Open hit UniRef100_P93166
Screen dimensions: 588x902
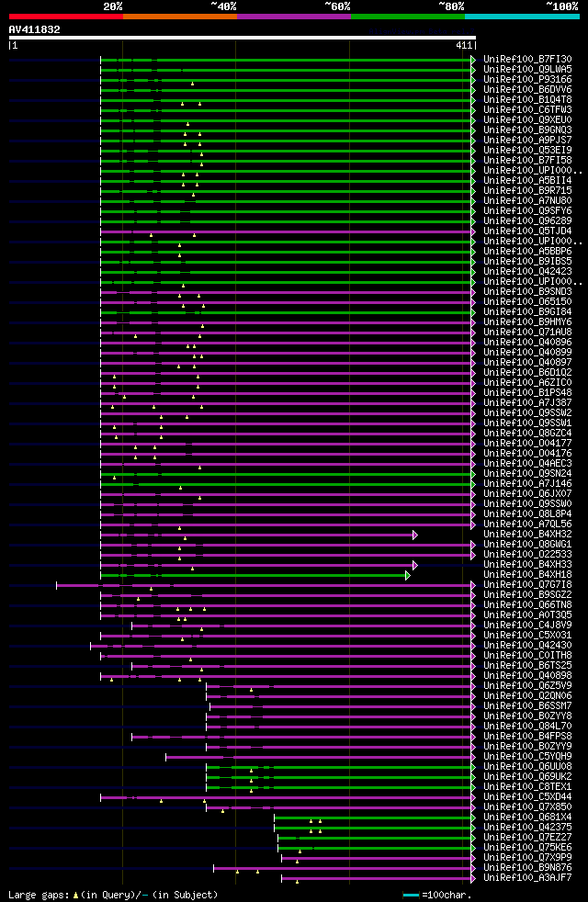click(527, 79)
